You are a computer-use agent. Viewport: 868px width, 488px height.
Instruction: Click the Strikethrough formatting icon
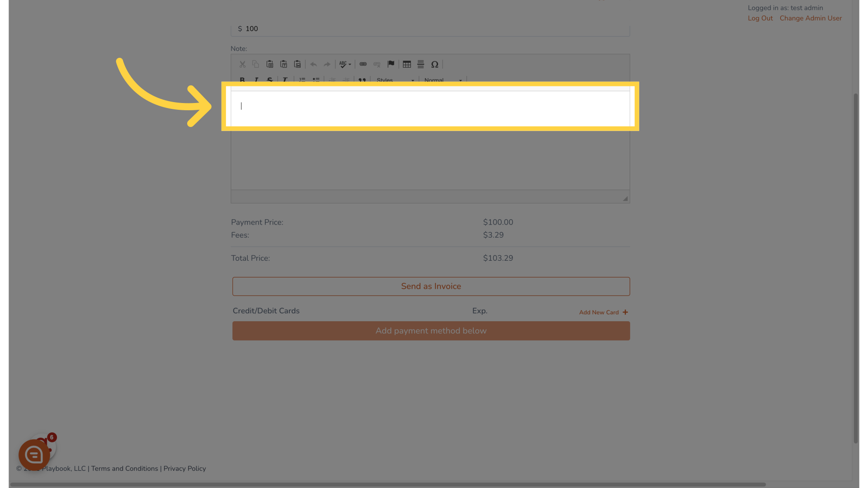pos(269,80)
